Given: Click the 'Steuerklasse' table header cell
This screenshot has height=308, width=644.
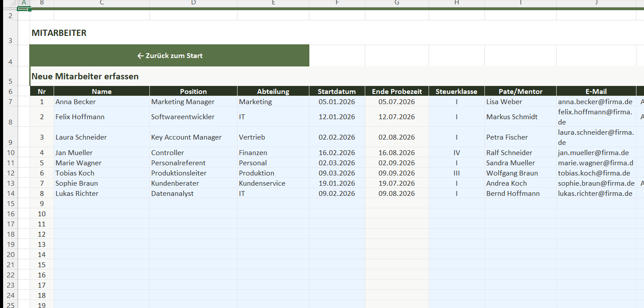Looking at the screenshot, I should coord(457,92).
